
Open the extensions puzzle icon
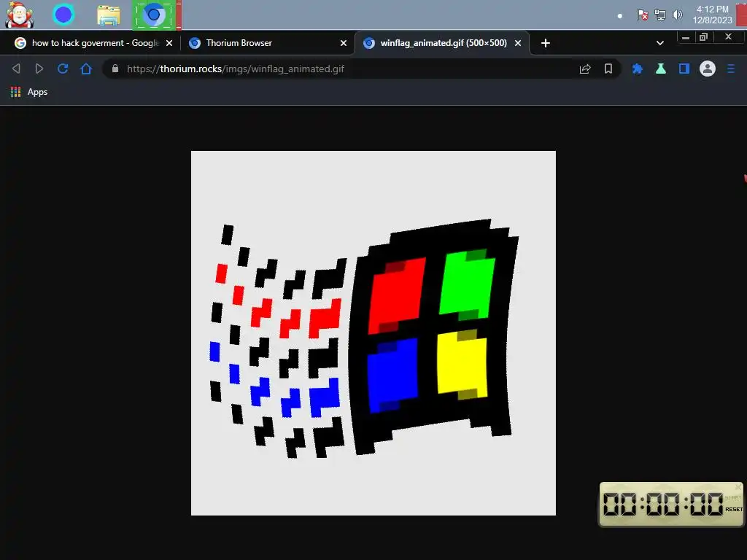[637, 69]
